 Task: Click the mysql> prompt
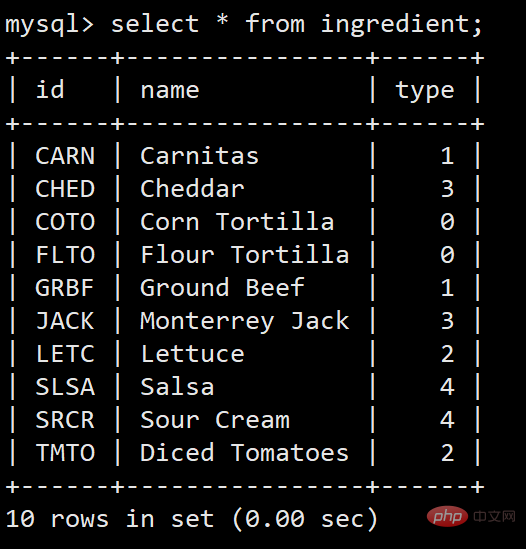coord(49,25)
